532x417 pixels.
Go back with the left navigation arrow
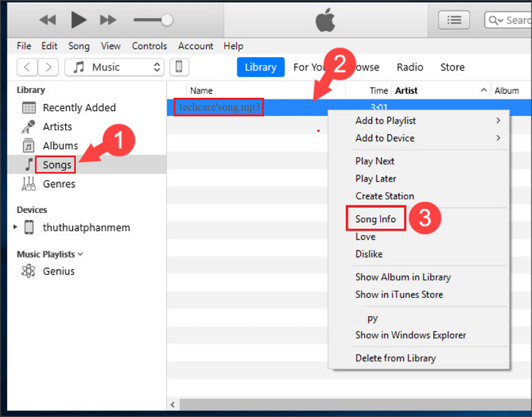(x=27, y=67)
